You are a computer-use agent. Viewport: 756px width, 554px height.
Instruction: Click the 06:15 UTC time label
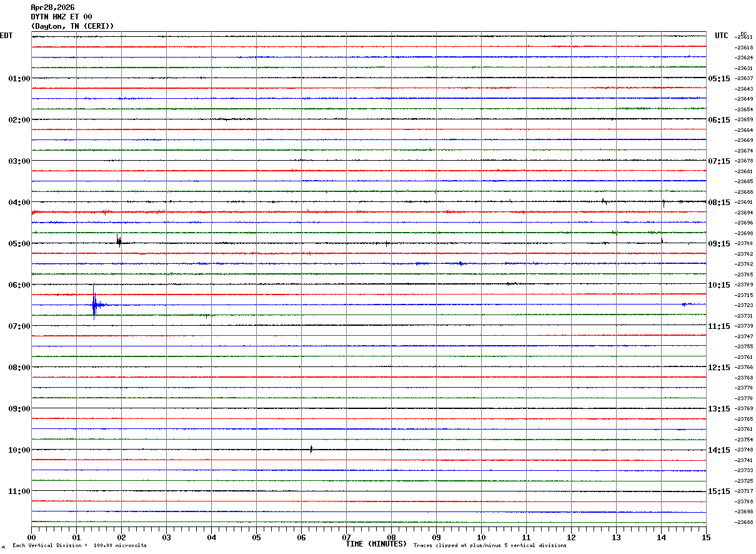pyautogui.click(x=719, y=120)
